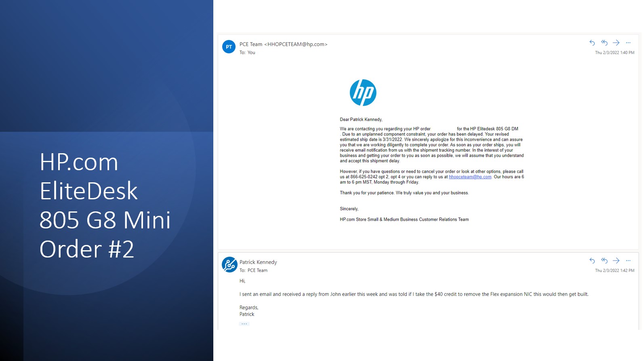
Task: Click the HP logo in the email
Action: [x=363, y=93]
